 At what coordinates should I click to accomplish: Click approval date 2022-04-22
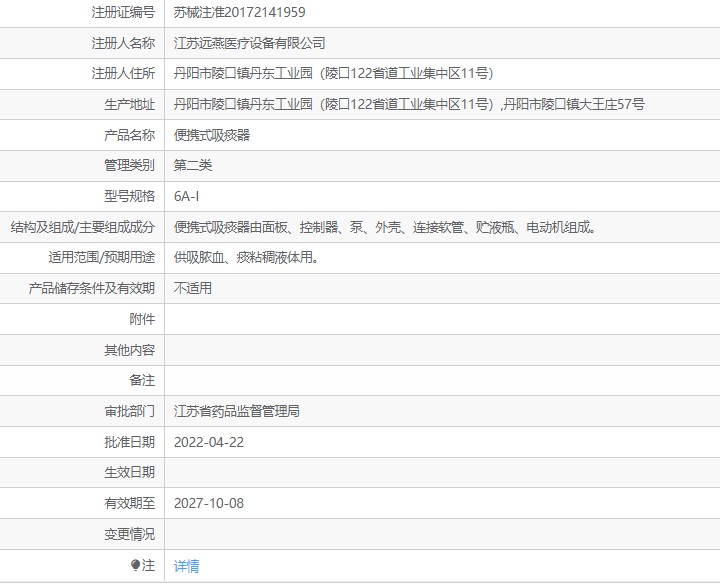point(209,442)
